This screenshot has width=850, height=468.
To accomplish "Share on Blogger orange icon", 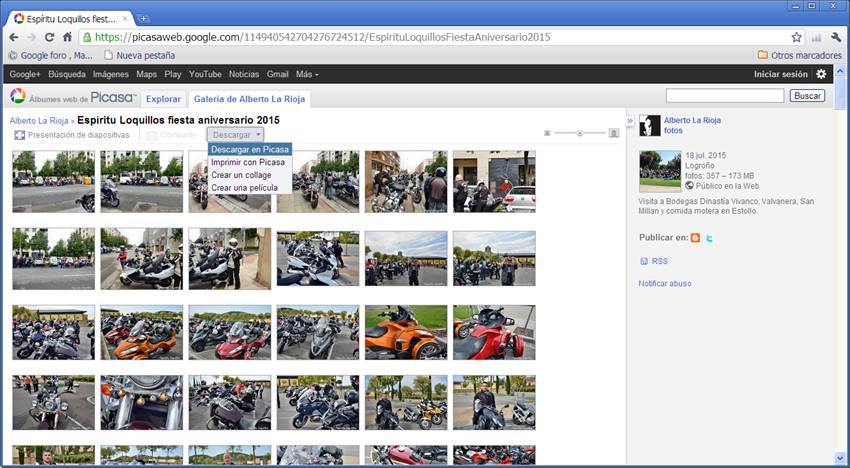I will 696,238.
